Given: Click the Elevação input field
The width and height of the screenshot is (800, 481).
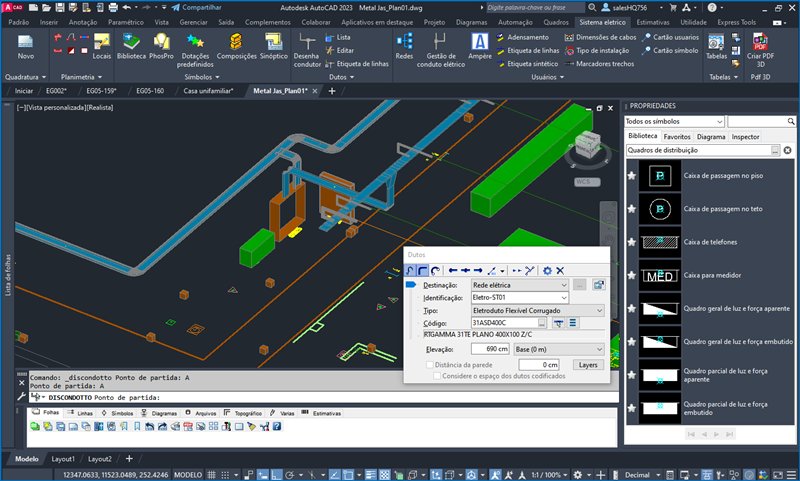Looking at the screenshot, I should (x=490, y=349).
